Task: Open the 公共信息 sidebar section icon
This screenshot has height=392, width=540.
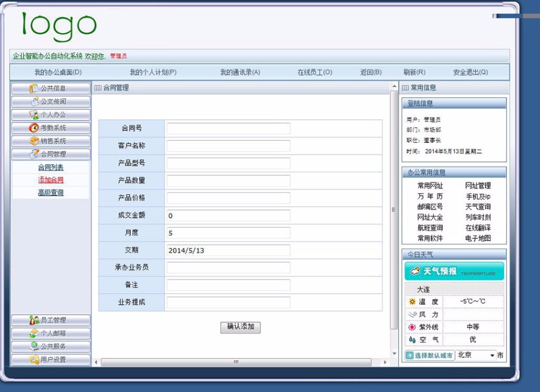Action: [34, 88]
